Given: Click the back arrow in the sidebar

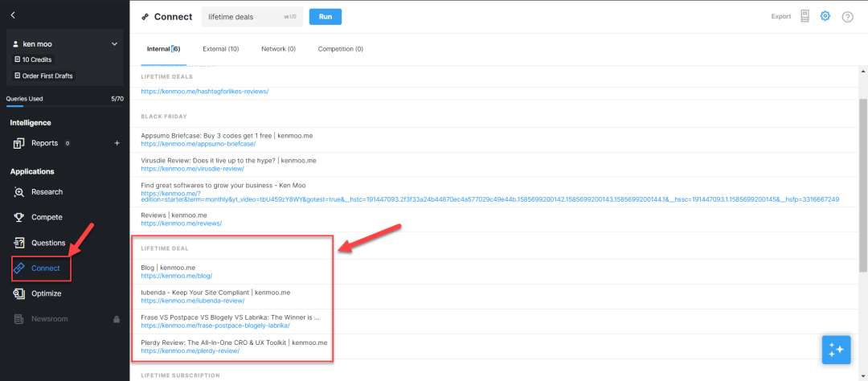Looking at the screenshot, I should click(x=14, y=15).
